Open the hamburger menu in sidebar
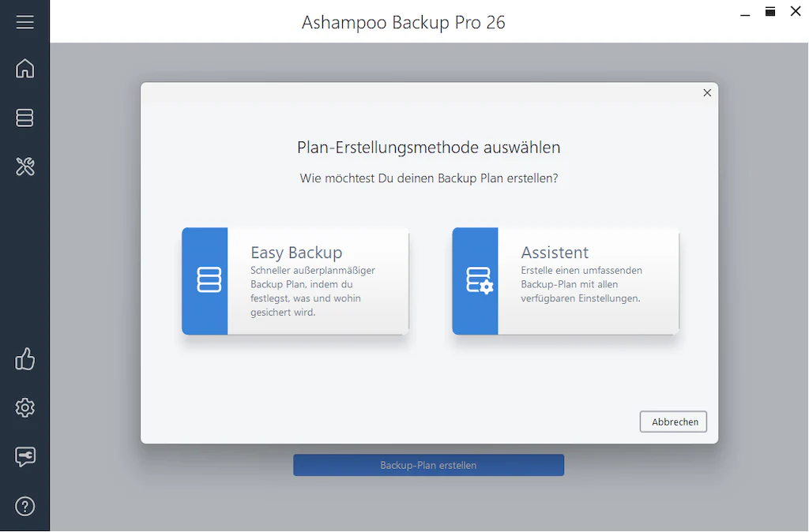This screenshot has height=532, width=809. [x=24, y=22]
